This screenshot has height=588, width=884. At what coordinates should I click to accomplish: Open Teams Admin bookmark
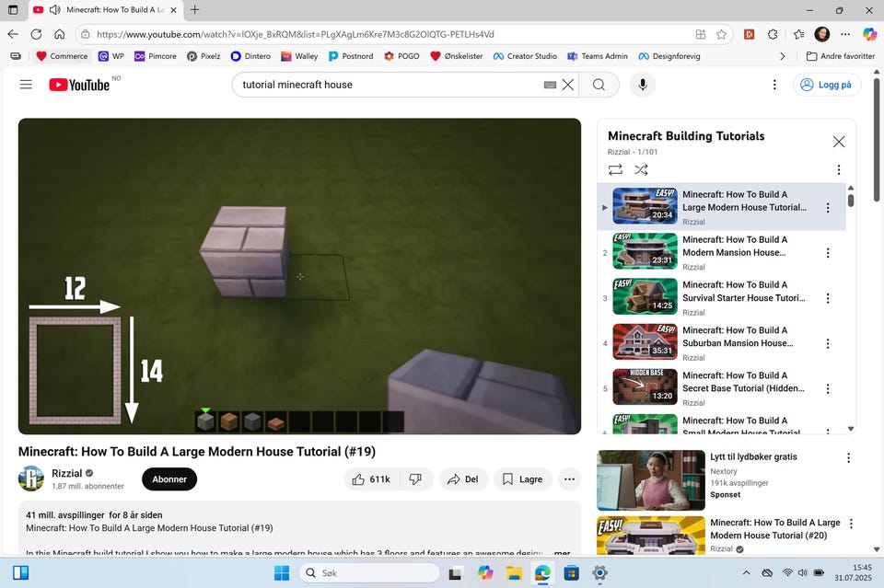point(598,56)
